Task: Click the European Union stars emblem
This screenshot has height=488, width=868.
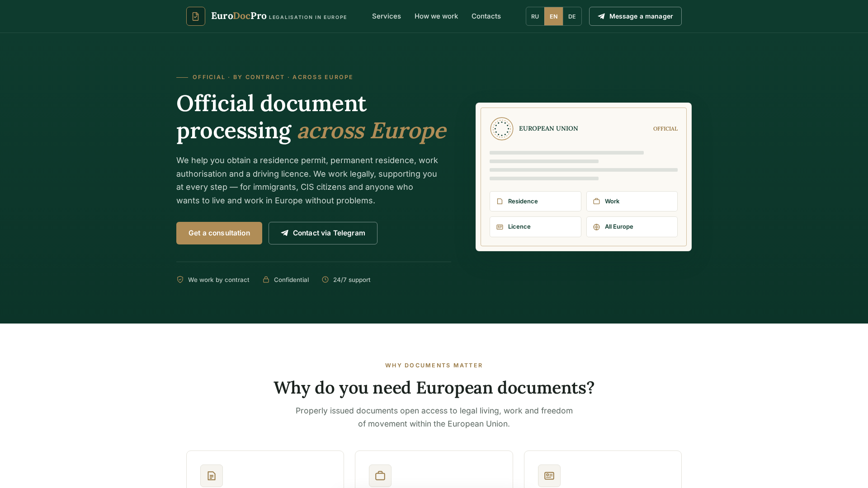Action: point(502,129)
